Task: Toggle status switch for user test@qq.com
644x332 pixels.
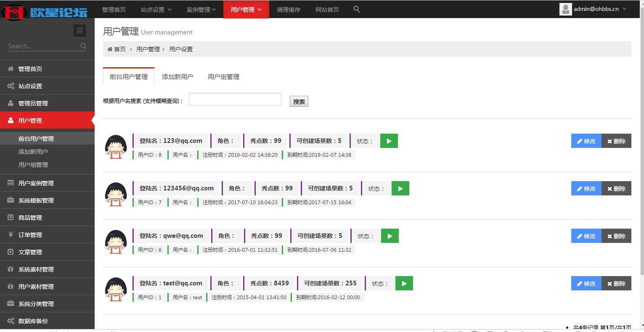Action: coord(404,283)
